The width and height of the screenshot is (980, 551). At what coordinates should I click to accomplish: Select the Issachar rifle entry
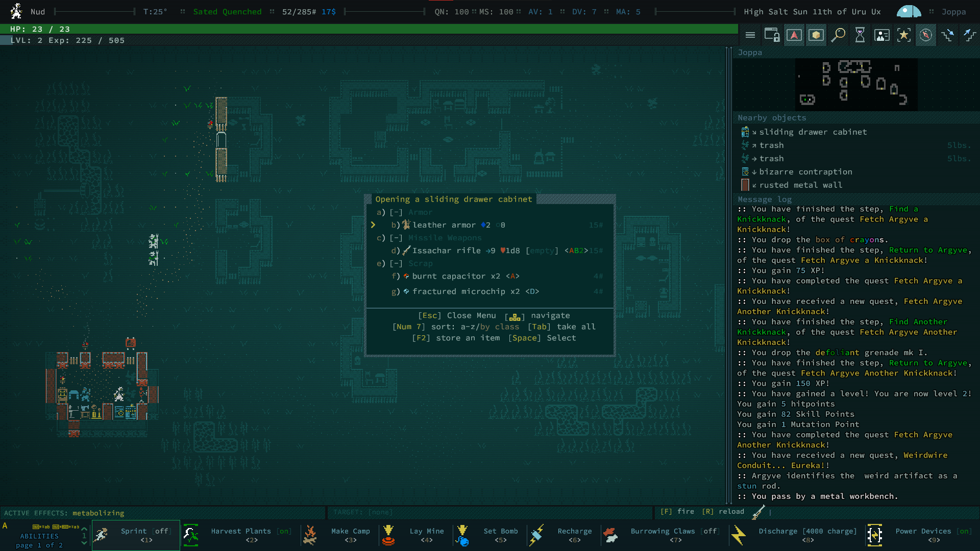tap(446, 251)
